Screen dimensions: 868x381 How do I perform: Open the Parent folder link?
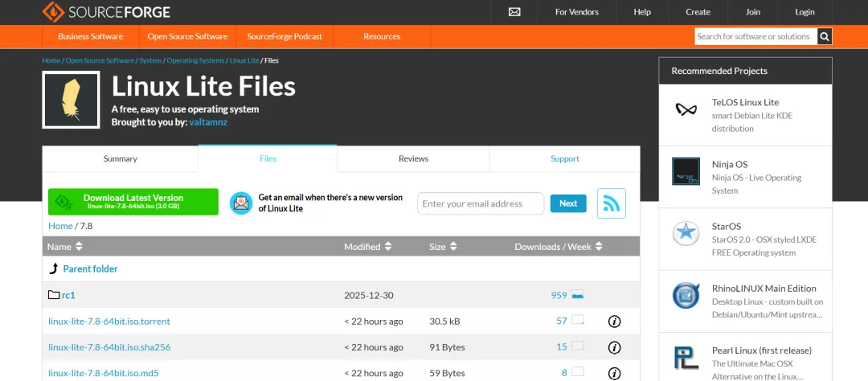tap(90, 268)
